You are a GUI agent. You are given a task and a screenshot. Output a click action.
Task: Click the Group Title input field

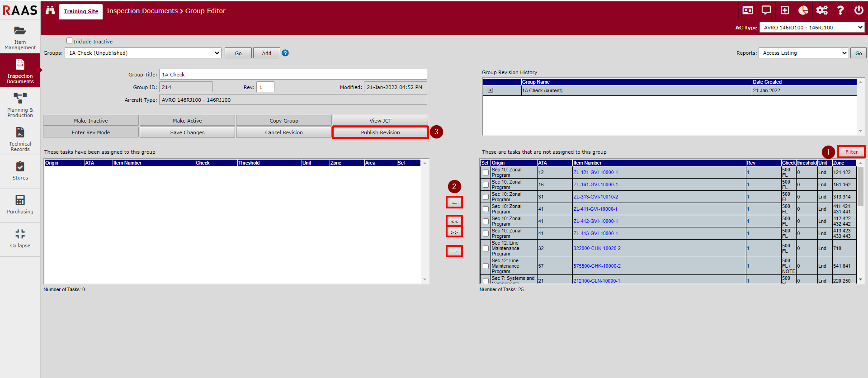tap(292, 75)
